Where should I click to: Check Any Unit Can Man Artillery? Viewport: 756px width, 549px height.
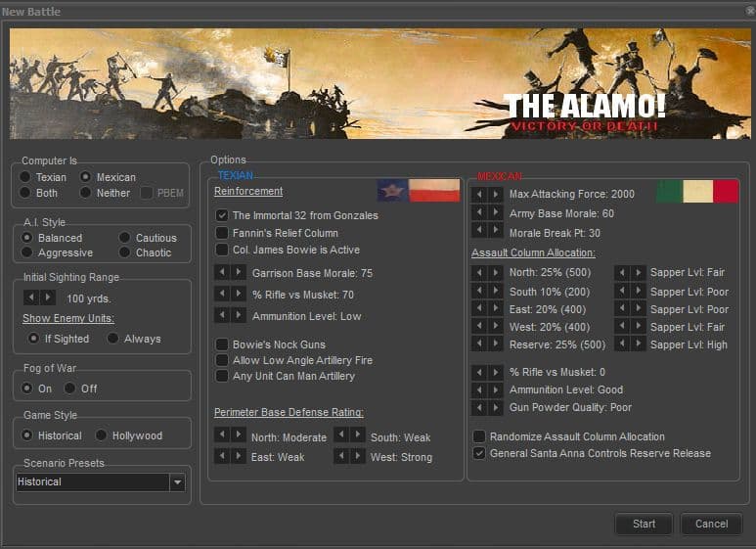tap(222, 376)
